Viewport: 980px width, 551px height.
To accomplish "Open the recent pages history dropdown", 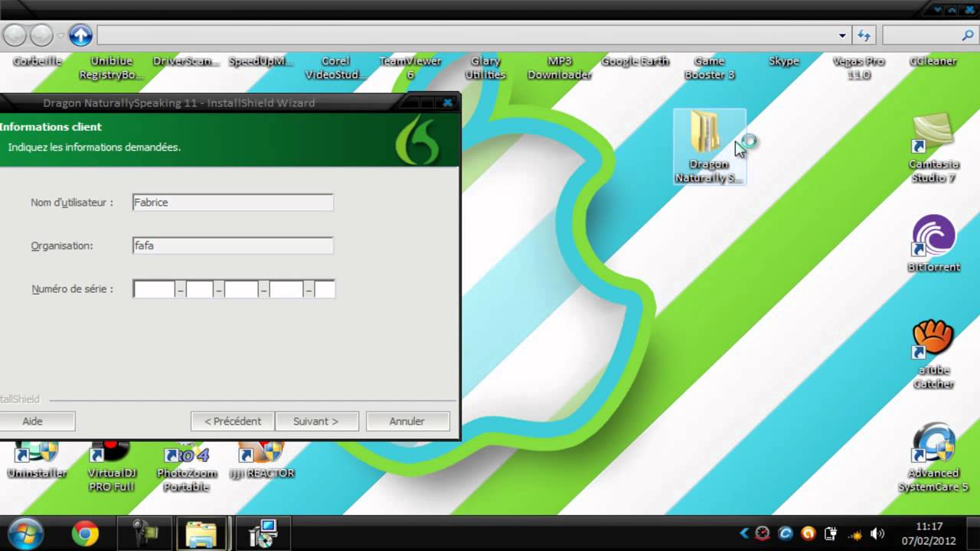I will click(60, 36).
